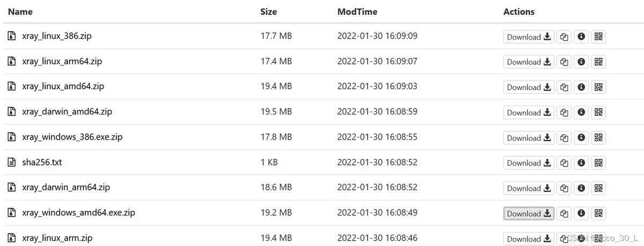
Task: Download xray_windows_amd64.exe.zip
Action: click(x=529, y=213)
